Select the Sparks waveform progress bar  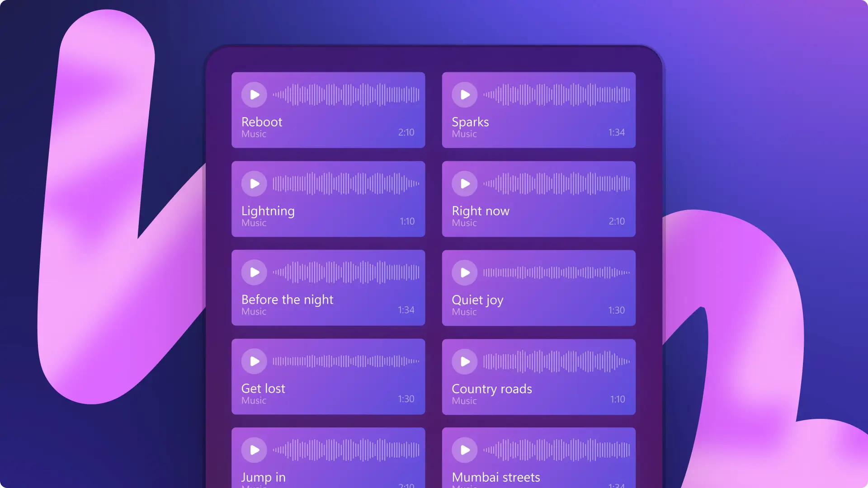pyautogui.click(x=555, y=94)
